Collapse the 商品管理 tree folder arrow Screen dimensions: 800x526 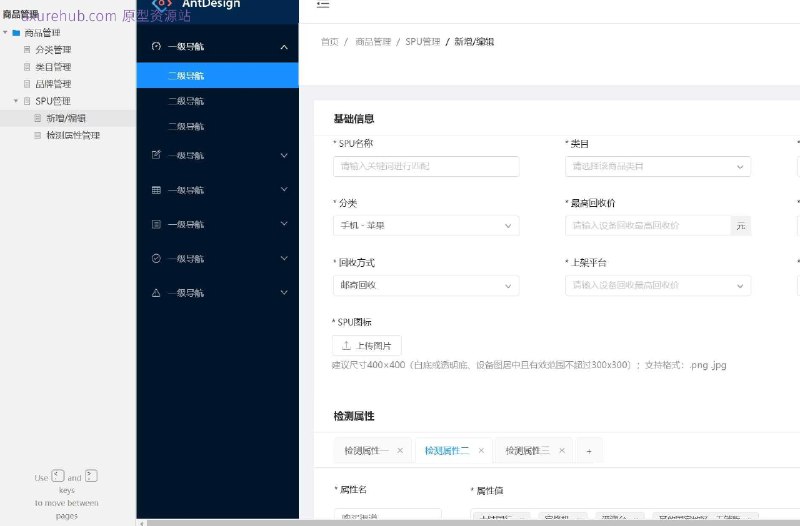5,33
